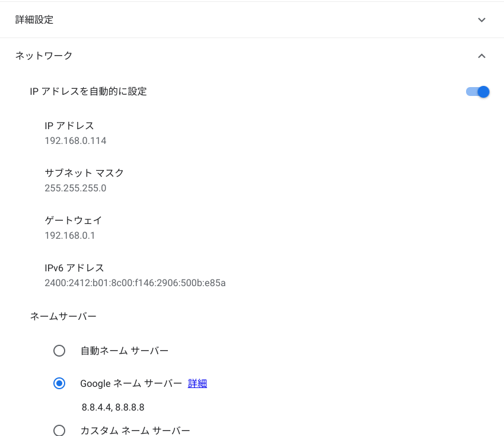Select 自動ネーム サーバー radio button
The height and width of the screenshot is (436, 504).
59,351
